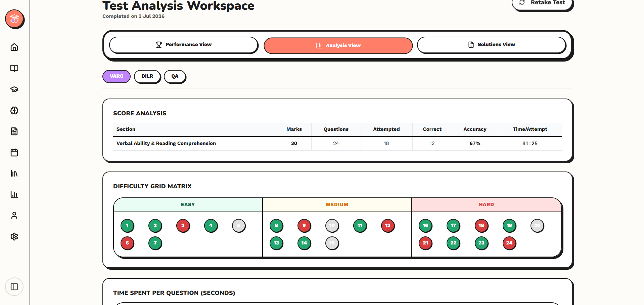Click question 11 green bubble
This screenshot has width=644, height=305.
click(360, 226)
